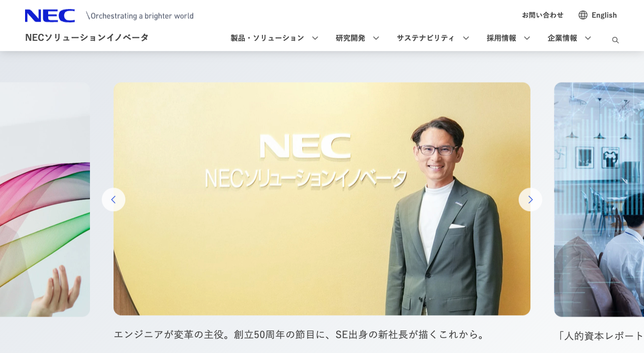644x353 pixels.
Task: Open the 研究開発 menu
Action: [x=351, y=38]
